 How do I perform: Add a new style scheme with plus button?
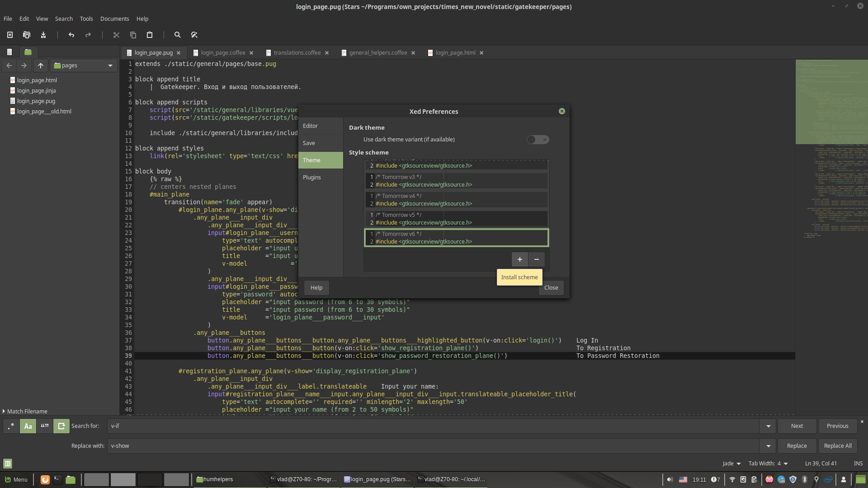pyautogui.click(x=520, y=259)
